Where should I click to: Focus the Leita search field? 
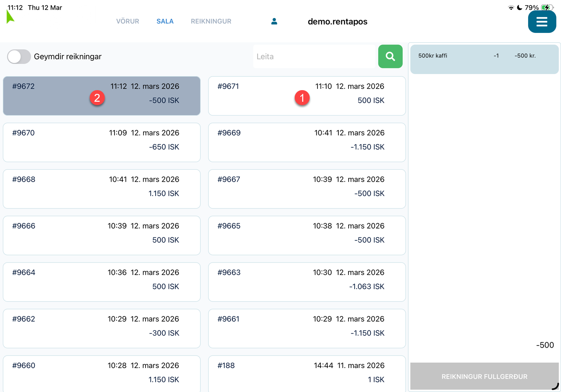314,56
